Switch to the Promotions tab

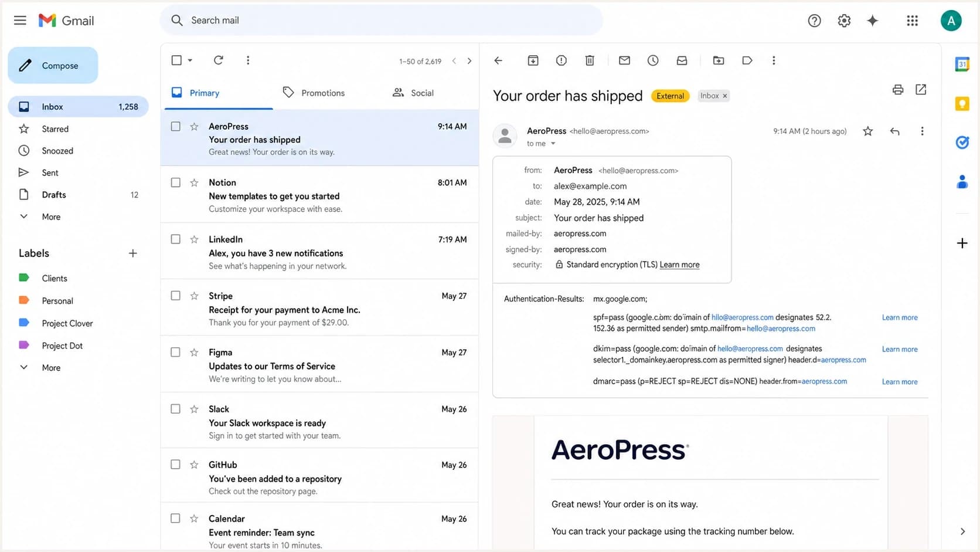pos(314,93)
